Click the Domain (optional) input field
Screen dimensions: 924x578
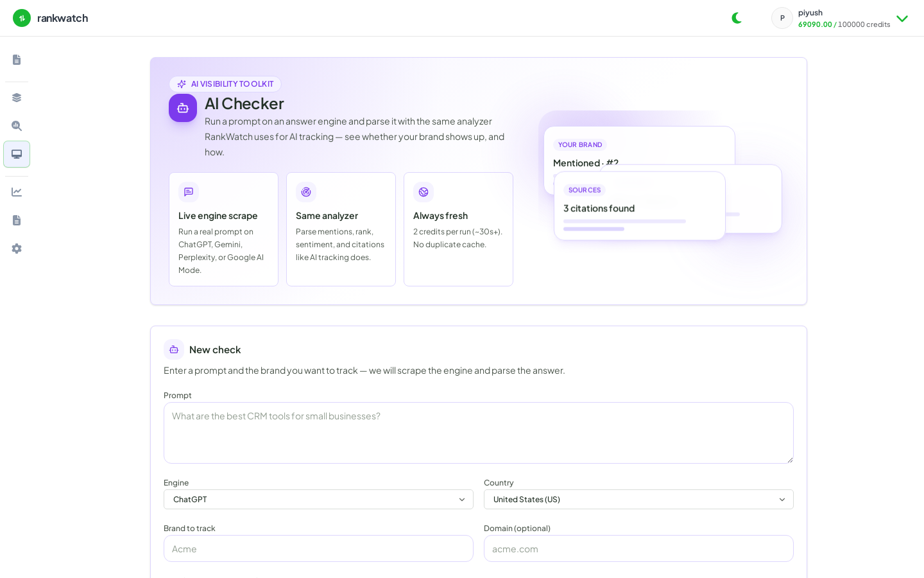[x=638, y=548]
